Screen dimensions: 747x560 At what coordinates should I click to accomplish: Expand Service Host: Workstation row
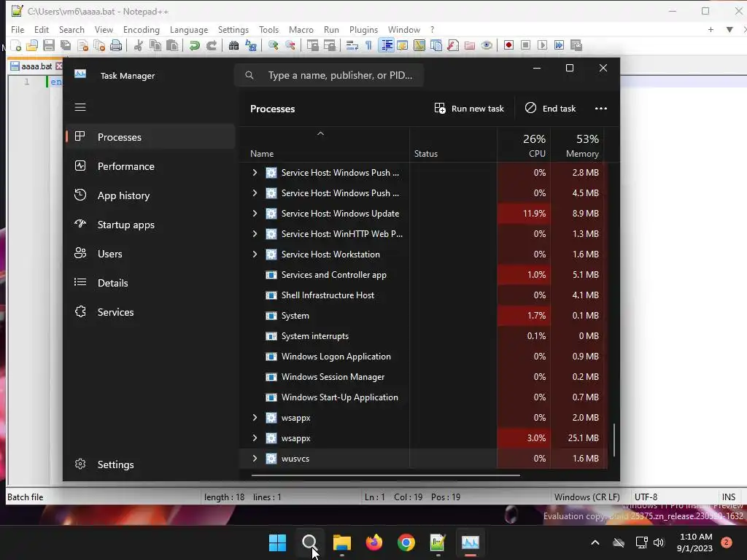point(255,254)
